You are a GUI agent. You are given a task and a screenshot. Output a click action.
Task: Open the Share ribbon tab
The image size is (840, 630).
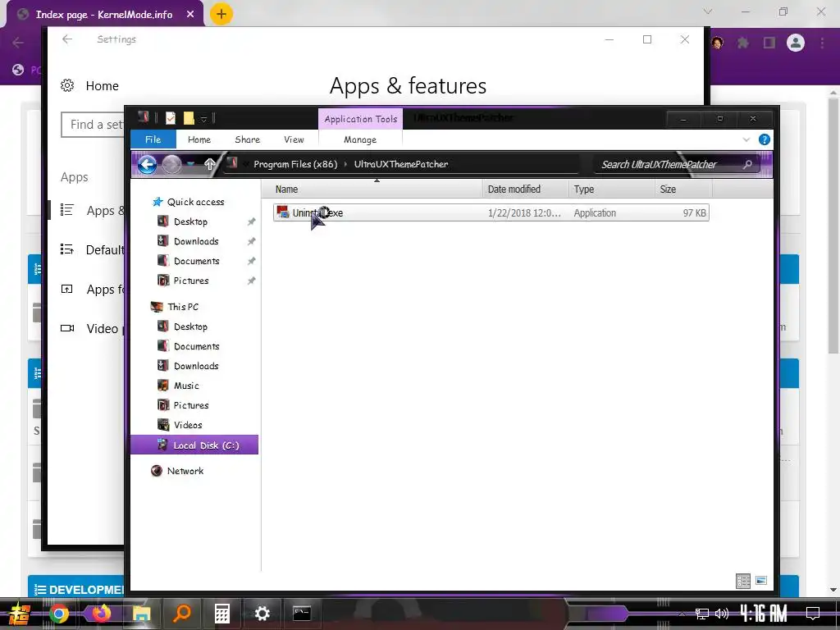click(x=248, y=139)
